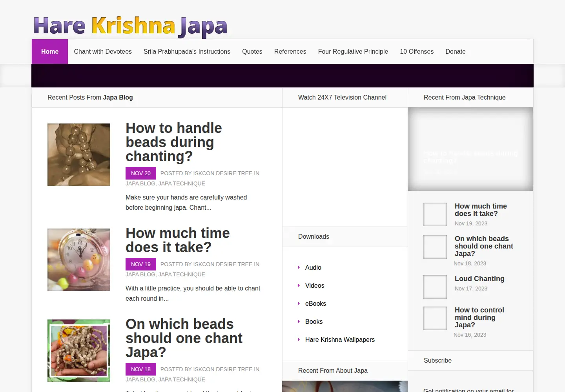The height and width of the screenshot is (392, 565).
Task: Open Japa Blog category under NOV 20 post
Action: 140,183
